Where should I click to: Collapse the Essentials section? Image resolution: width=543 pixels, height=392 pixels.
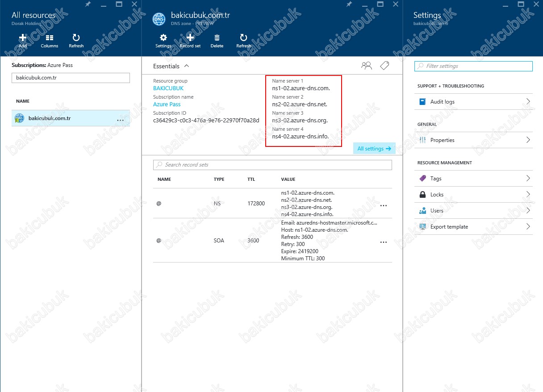pyautogui.click(x=187, y=66)
